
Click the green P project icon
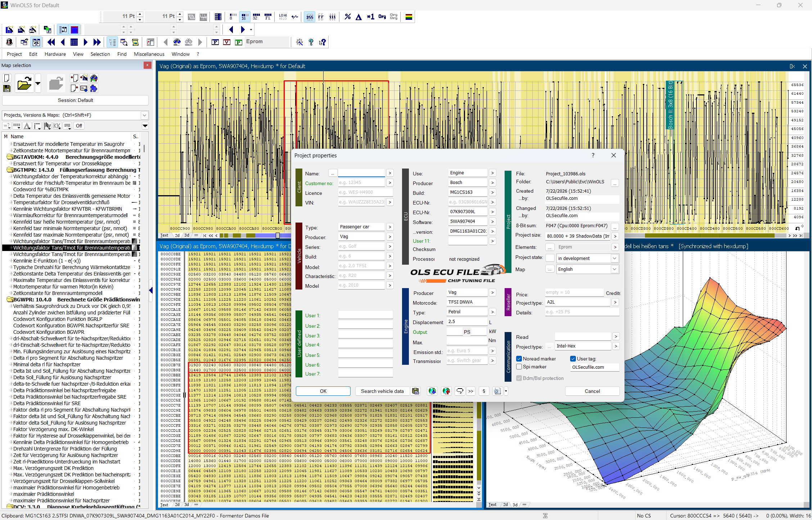click(x=238, y=42)
